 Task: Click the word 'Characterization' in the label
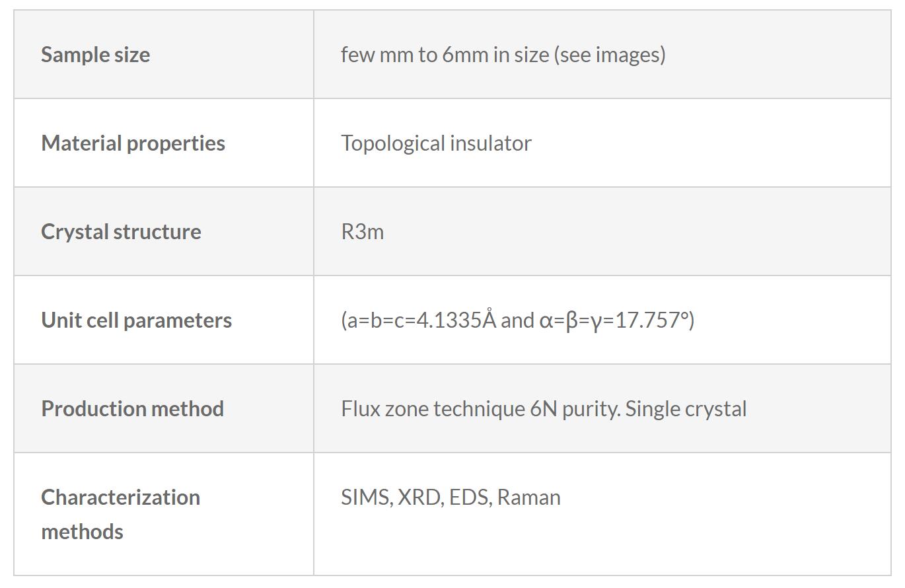tap(120, 497)
